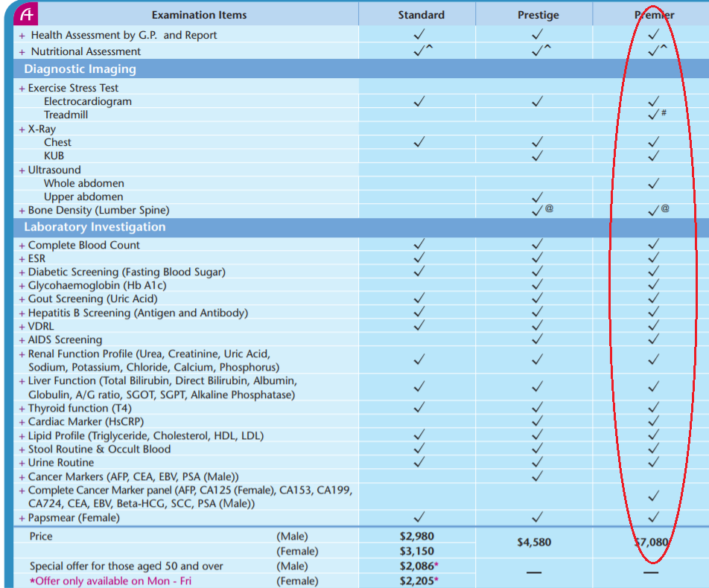Click the "Premier" column header
709x588 pixels.
(655, 15)
